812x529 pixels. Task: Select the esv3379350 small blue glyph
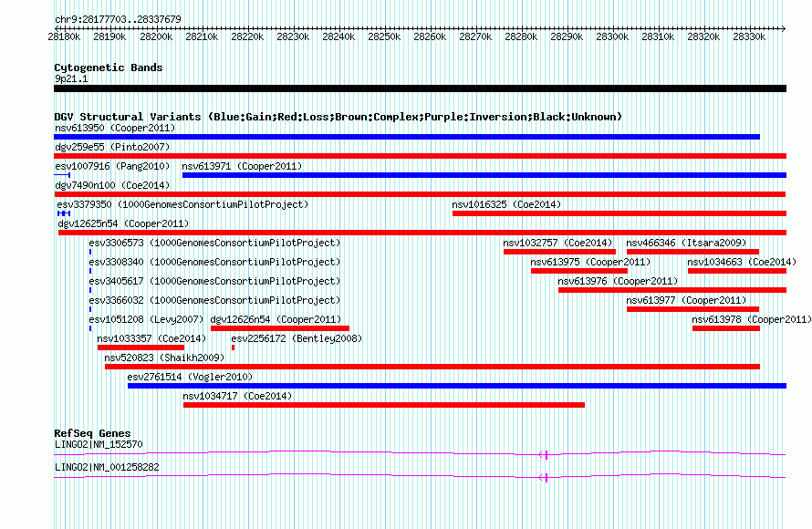coord(64,213)
